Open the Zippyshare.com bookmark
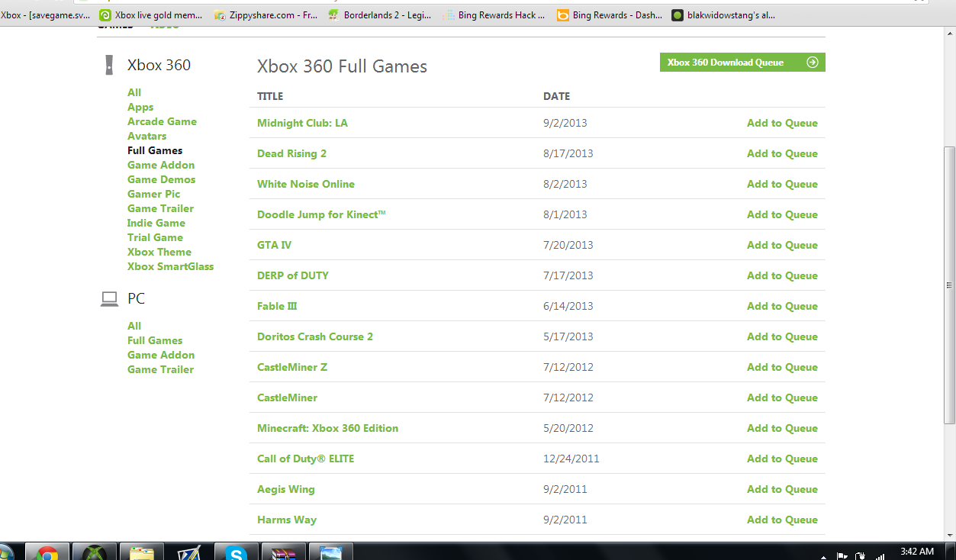The height and width of the screenshot is (560, 956). coord(266,14)
